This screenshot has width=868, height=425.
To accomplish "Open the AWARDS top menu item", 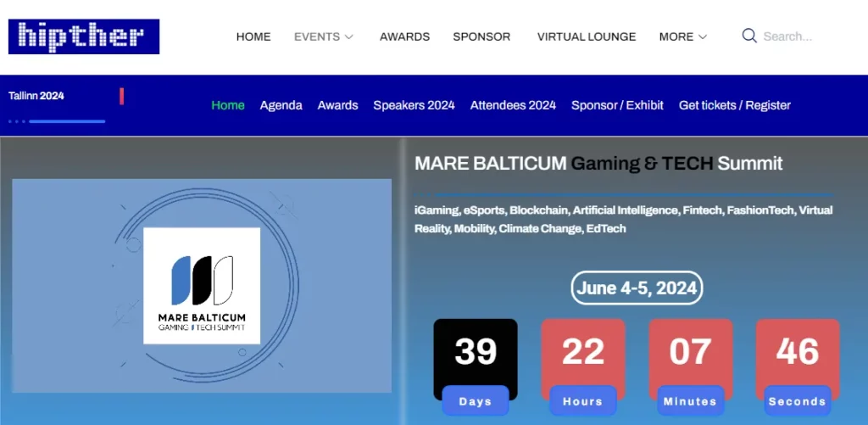I will click(x=404, y=36).
